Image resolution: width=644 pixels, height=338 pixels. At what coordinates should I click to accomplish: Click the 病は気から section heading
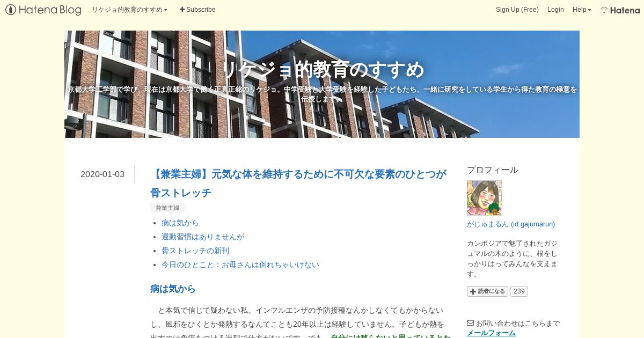(173, 289)
